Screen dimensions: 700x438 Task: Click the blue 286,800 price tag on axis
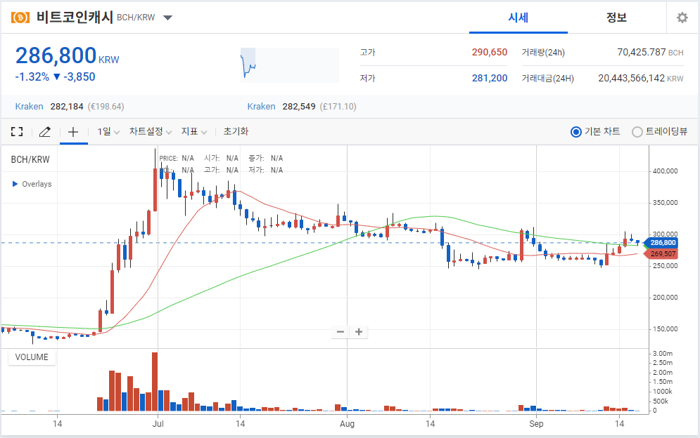click(662, 243)
